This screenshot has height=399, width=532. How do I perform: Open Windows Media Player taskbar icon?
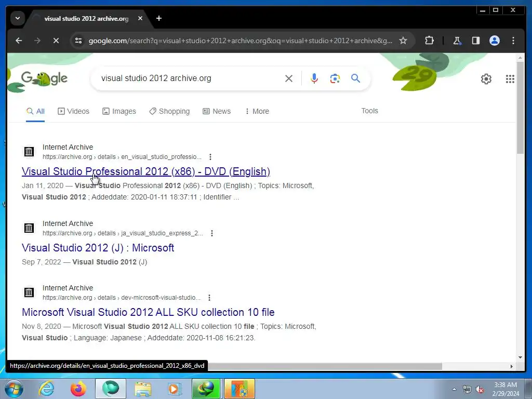click(175, 389)
